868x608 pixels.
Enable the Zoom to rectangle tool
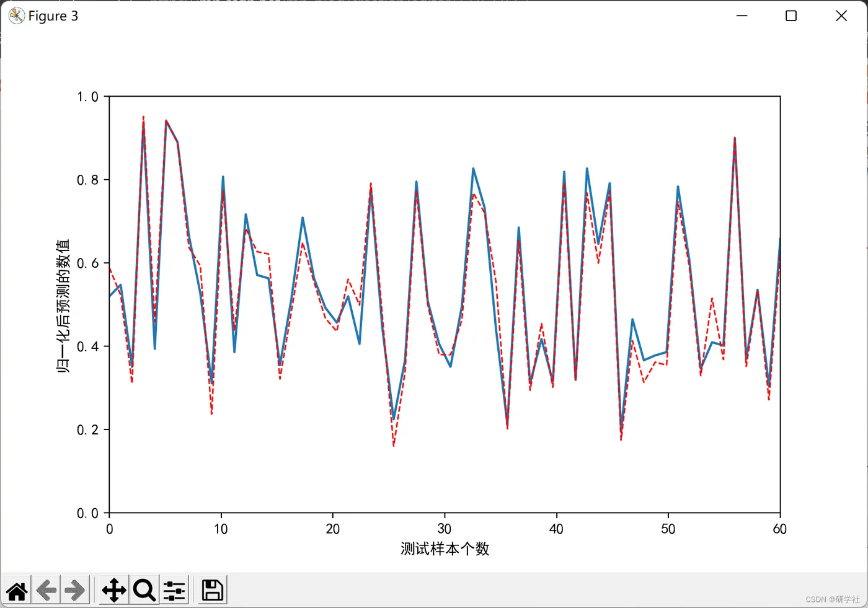point(144,590)
